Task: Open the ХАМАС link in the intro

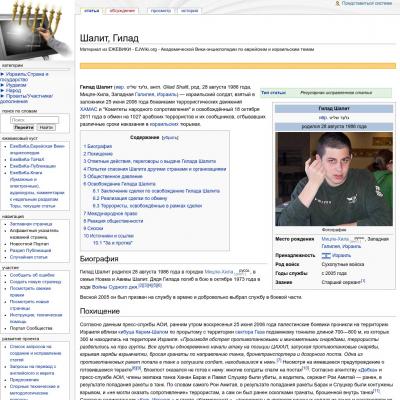Action: coord(88,109)
